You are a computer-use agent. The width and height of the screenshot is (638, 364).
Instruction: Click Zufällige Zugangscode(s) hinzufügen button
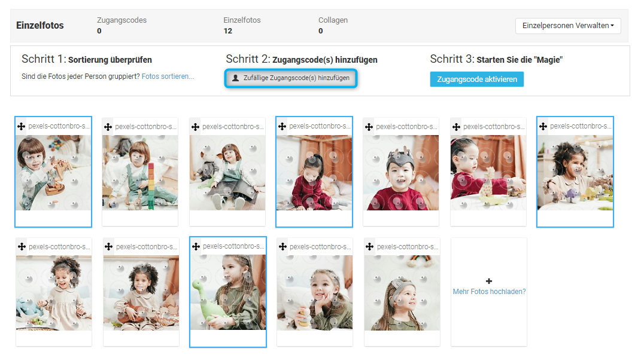291,78
